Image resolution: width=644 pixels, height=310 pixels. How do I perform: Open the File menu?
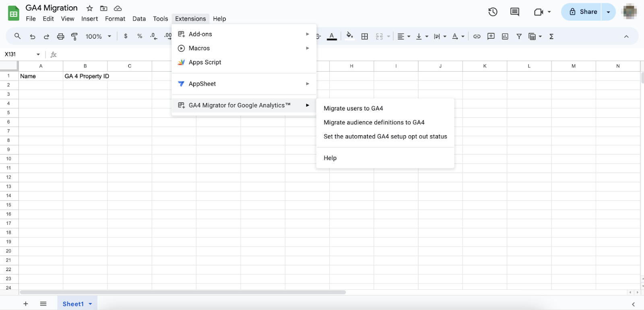31,19
